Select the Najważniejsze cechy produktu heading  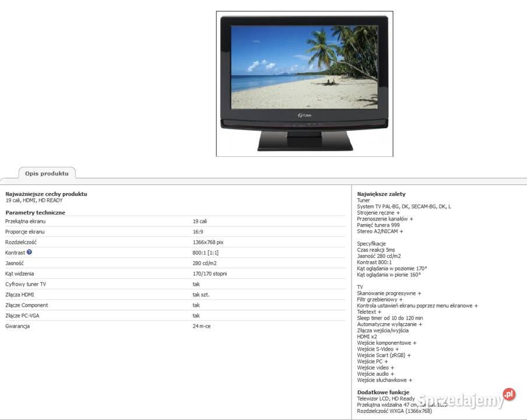[46, 194]
